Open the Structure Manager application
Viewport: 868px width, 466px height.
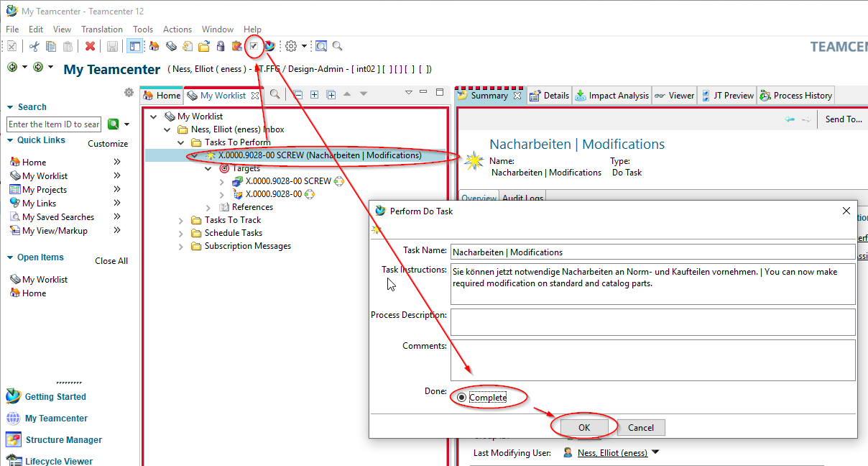click(63, 440)
